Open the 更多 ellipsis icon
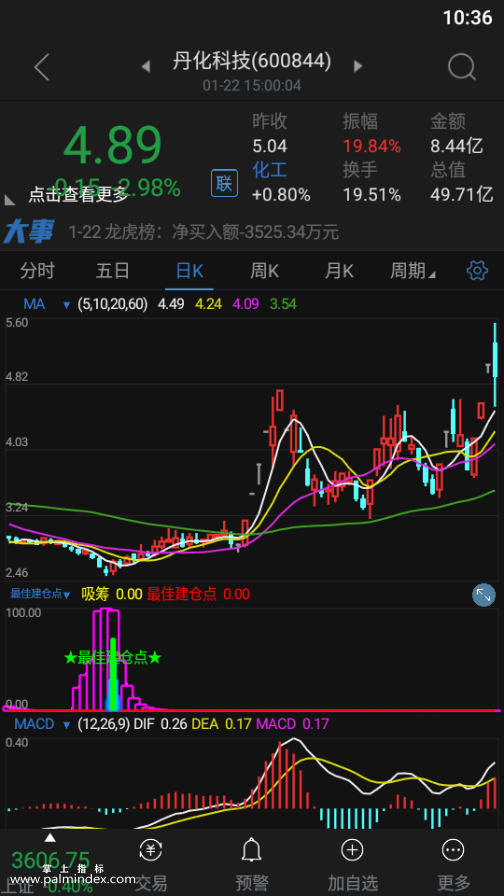This screenshot has height=896, width=504. click(454, 850)
